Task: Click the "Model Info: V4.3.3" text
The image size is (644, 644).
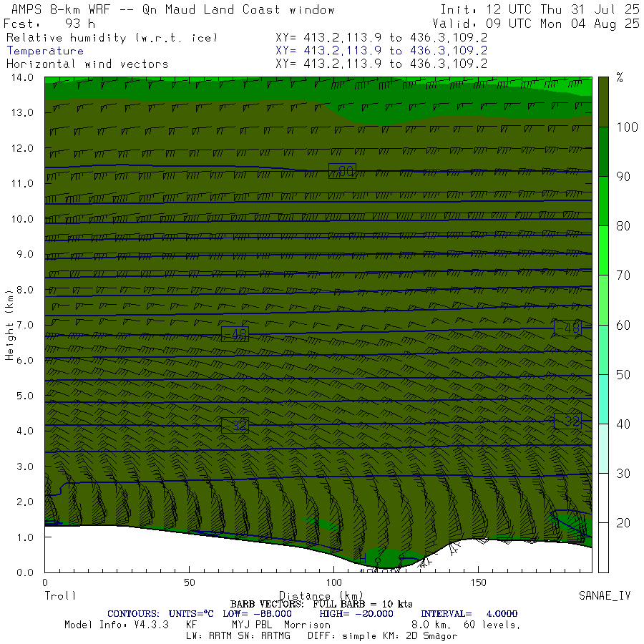Action: coord(117,625)
